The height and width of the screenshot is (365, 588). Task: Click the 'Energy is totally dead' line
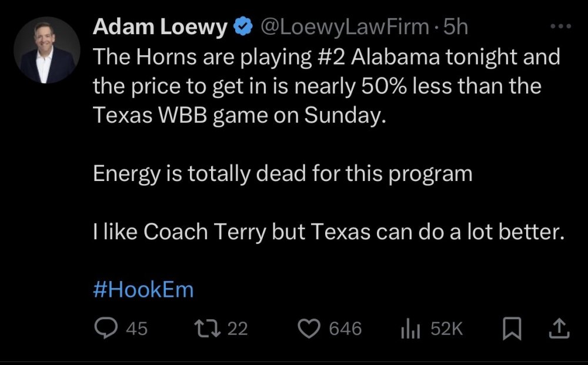282,175
